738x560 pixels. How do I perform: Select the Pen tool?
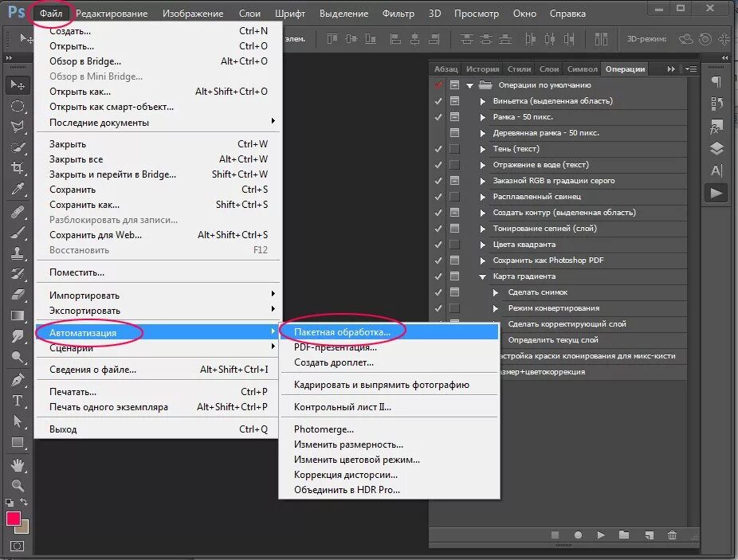[18, 379]
